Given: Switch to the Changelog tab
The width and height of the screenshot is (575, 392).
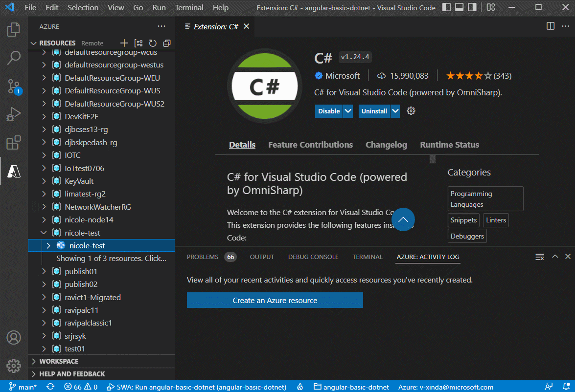Looking at the screenshot, I should tap(386, 145).
